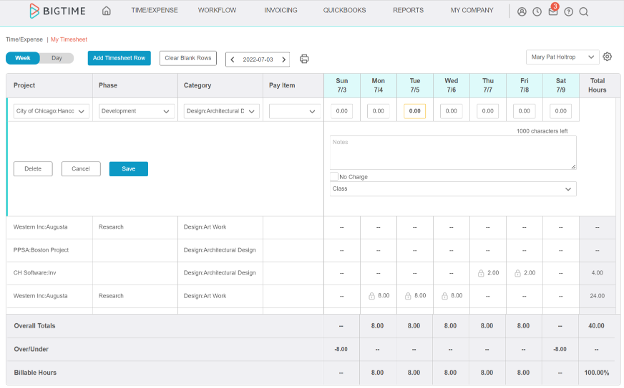
Task: Open the QUICKBOOKS menu
Action: (x=344, y=10)
